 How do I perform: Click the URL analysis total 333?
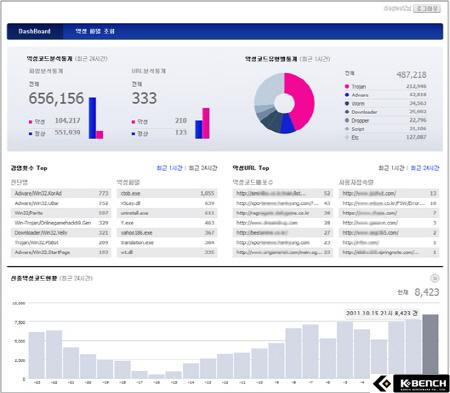click(x=144, y=98)
